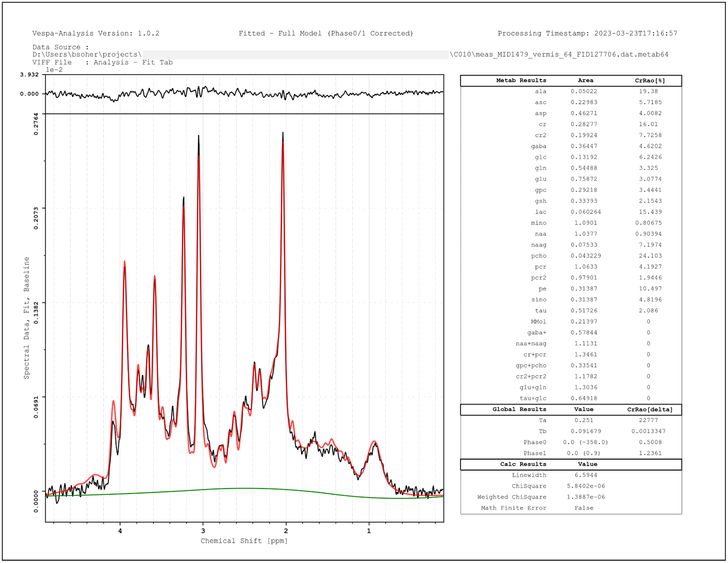
Task: Click the 'glc' row label
Action: point(540,157)
